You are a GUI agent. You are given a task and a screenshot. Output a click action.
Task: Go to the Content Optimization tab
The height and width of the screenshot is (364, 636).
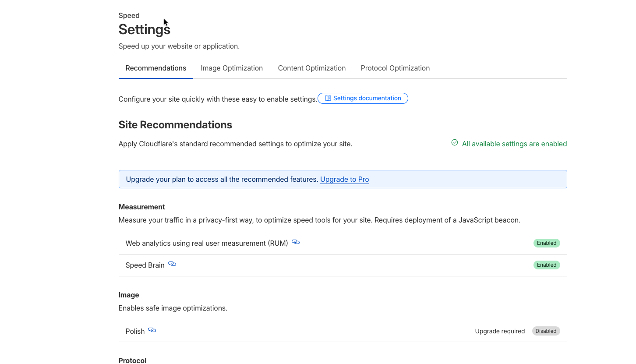pyautogui.click(x=311, y=68)
